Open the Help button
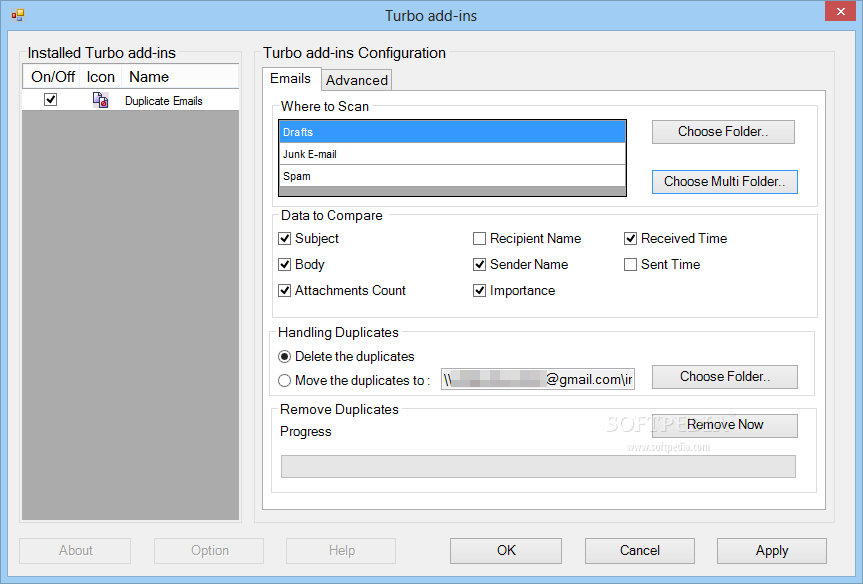 tap(341, 550)
